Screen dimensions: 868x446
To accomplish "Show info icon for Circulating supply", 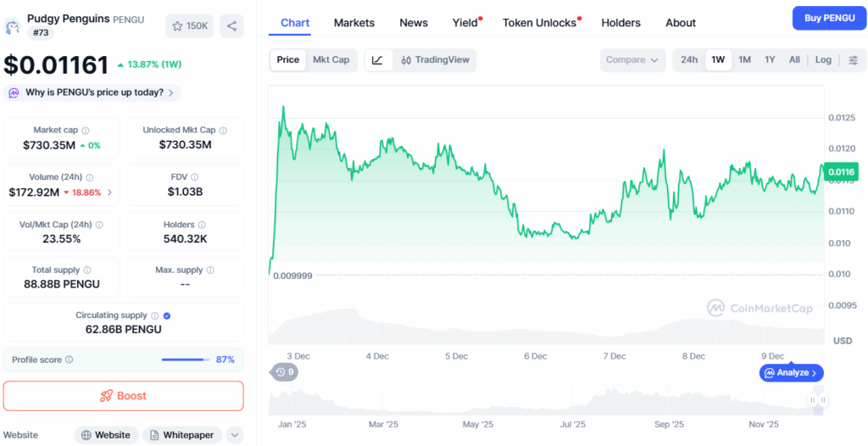I will pos(154,315).
